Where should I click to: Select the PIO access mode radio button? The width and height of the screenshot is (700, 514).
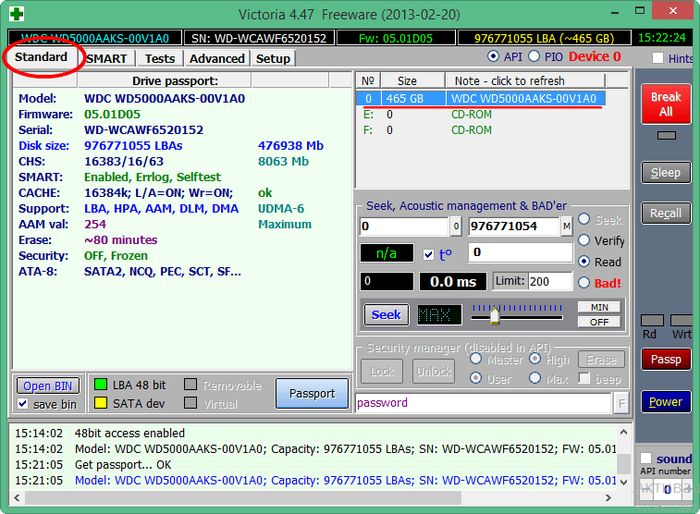tap(533, 57)
